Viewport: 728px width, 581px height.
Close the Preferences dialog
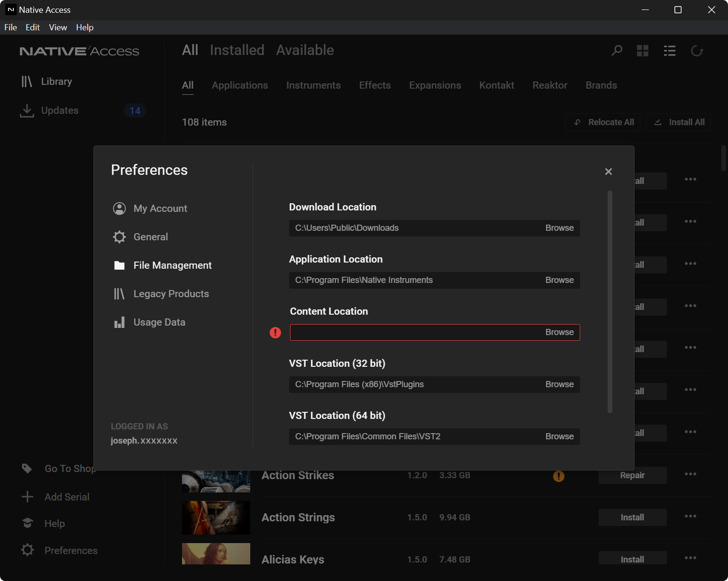(x=609, y=172)
